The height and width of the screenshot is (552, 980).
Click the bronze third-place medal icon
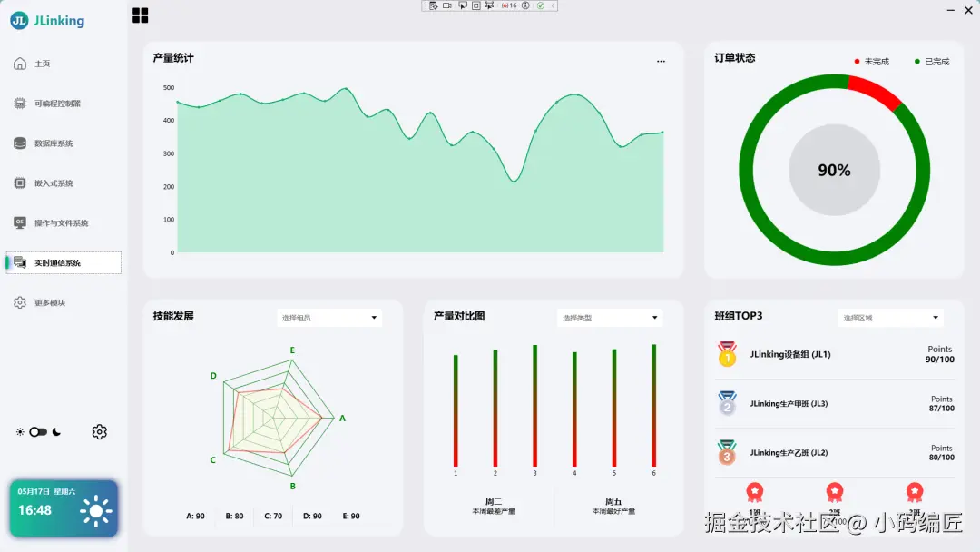[727, 452]
